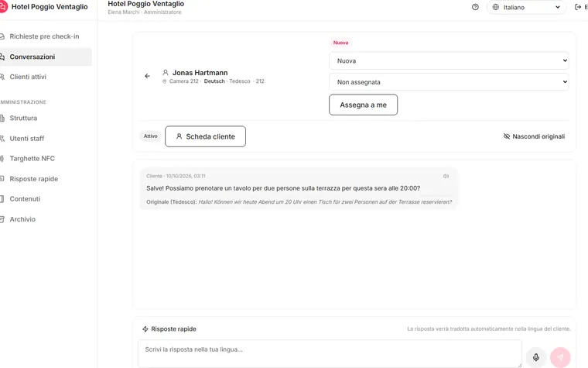This screenshot has height=368, width=588.
Task: Open Struttura in the sidebar
Action: (44, 118)
